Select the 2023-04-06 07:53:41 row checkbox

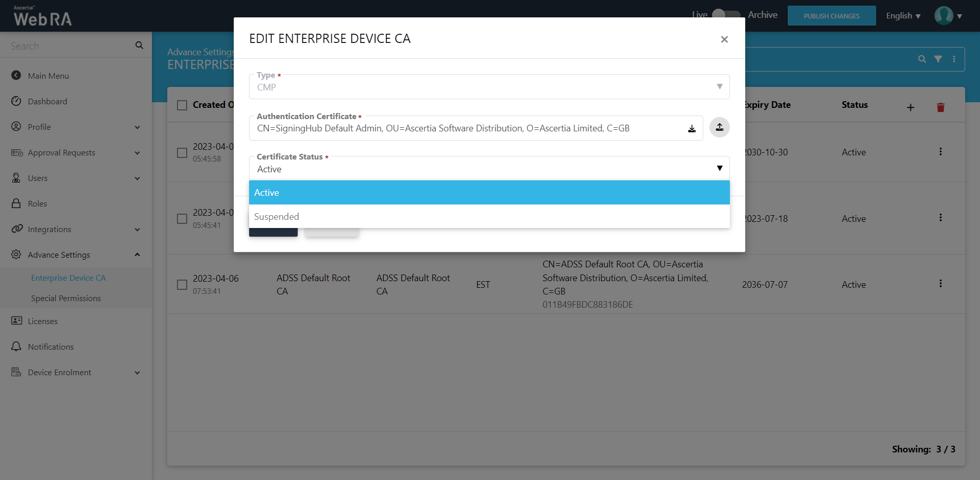tap(182, 285)
